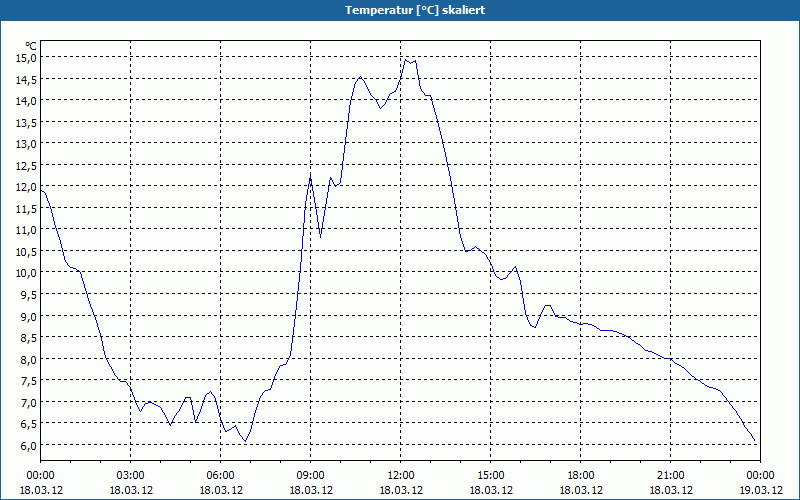Viewport: 800px width, 500px height.
Task: Click the curve's sharp dip after 09:00
Action: 320,237
